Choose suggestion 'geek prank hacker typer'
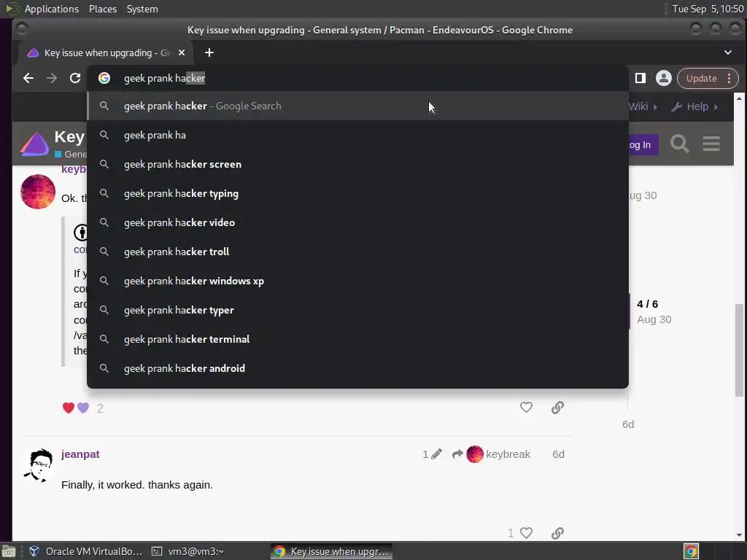 tap(357, 310)
